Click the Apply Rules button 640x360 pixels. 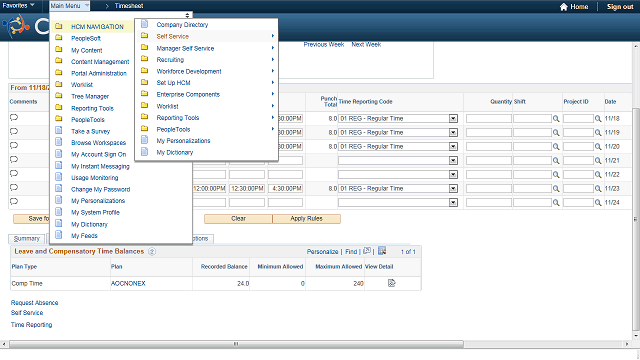click(307, 219)
